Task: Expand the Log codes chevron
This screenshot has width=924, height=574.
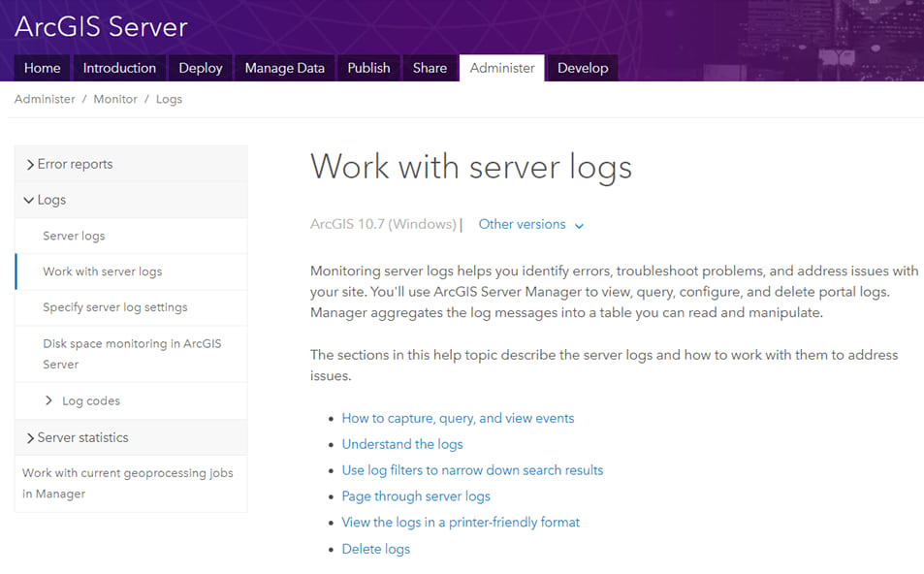Action: coord(48,400)
